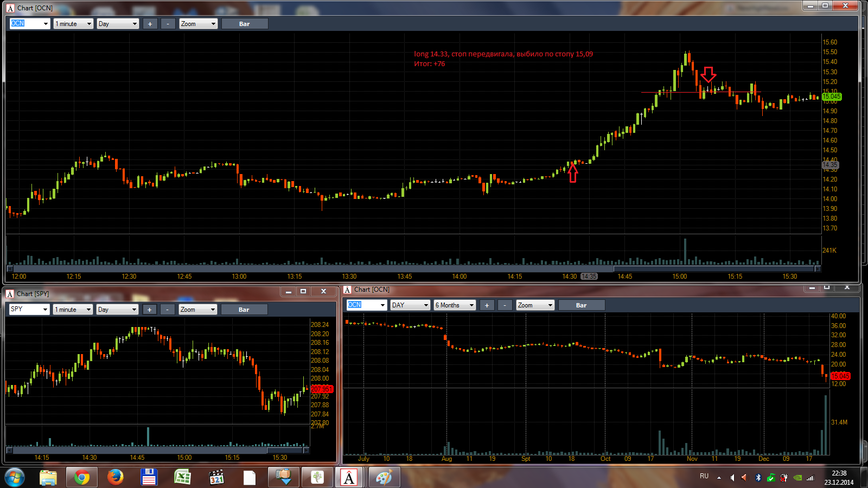Screen dimensions: 868x488
Task: Open the white speaker volume control
Action: coord(732,478)
